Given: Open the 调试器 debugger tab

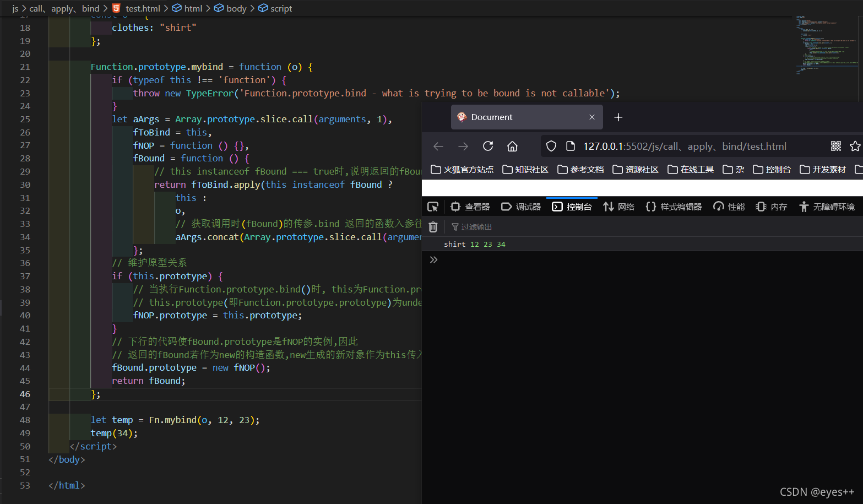Looking at the screenshot, I should coord(521,207).
